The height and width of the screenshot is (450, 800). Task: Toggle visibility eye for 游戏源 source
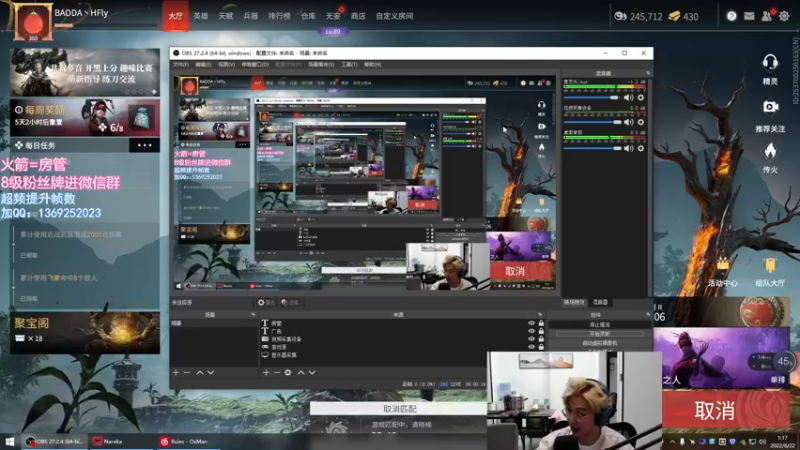coord(531,346)
